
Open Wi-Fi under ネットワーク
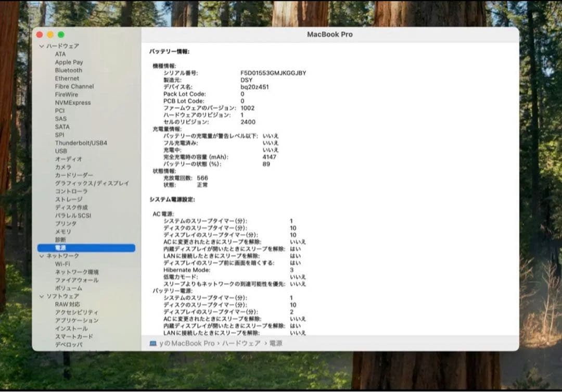62,264
